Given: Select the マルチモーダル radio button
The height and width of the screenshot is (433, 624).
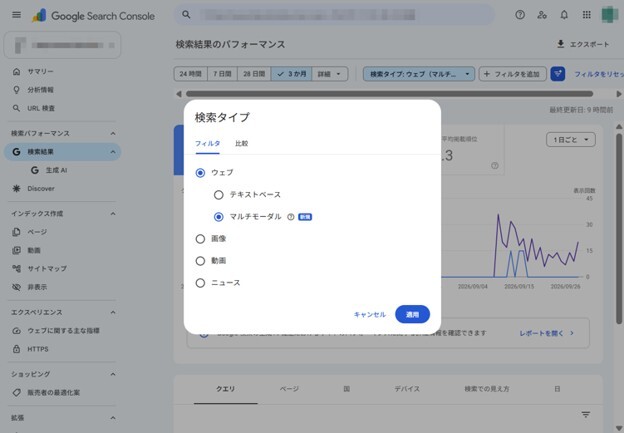Looking at the screenshot, I should pyautogui.click(x=218, y=217).
